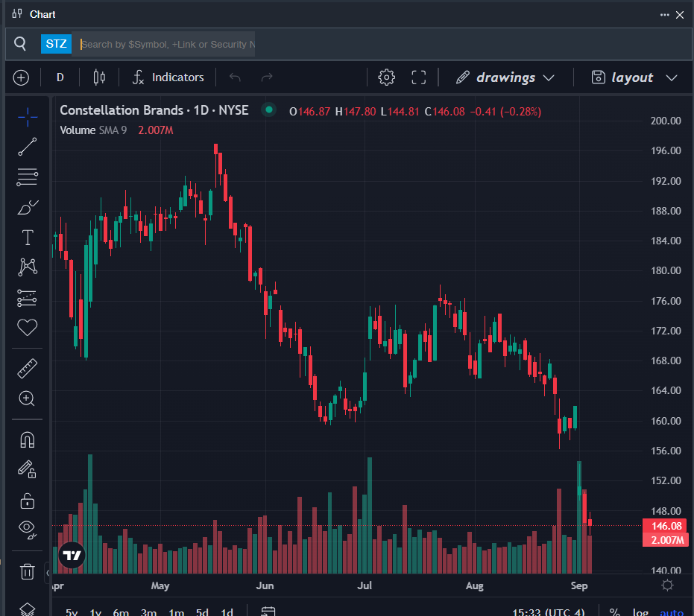Screen dimensions: 694x616
Task: Open the forecasting and position tool
Action: (x=28, y=298)
